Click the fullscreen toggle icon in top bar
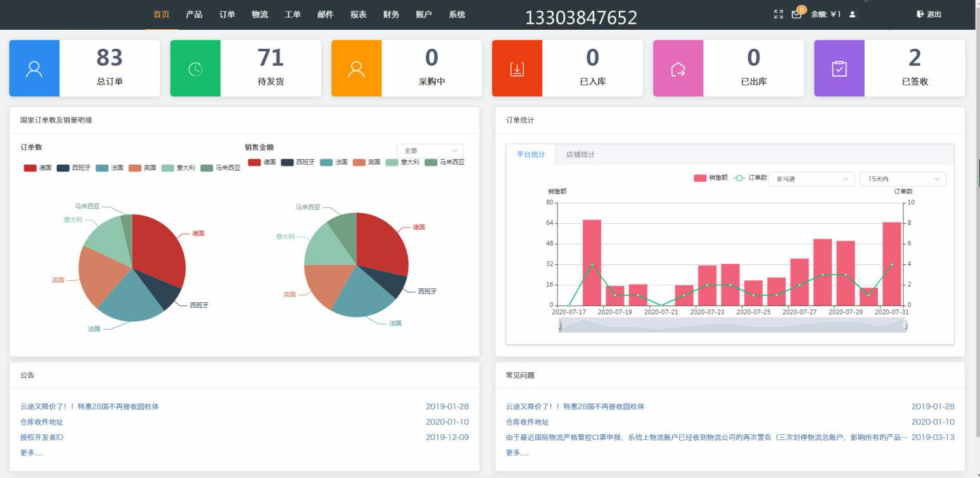This screenshot has width=980, height=478. tap(778, 14)
